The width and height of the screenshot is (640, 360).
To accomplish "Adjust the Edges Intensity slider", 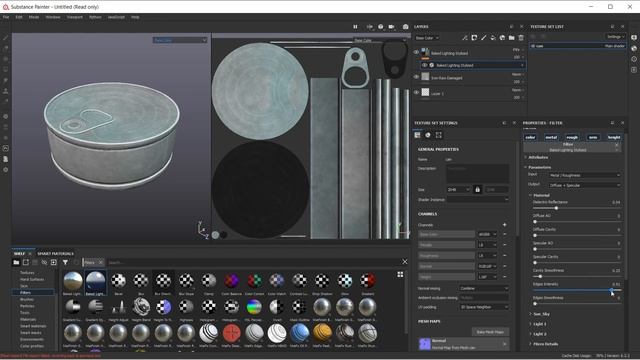I will tap(577, 290).
